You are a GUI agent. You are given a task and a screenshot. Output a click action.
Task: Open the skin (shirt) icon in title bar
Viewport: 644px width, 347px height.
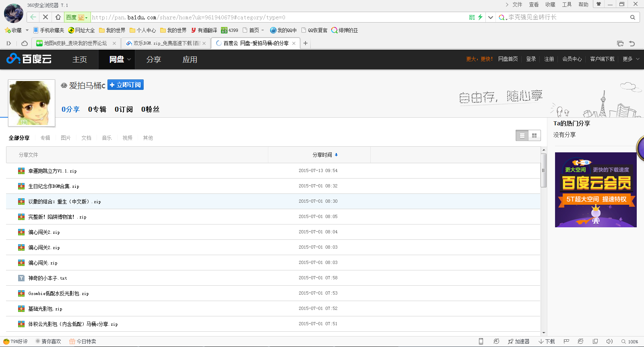point(599,4)
